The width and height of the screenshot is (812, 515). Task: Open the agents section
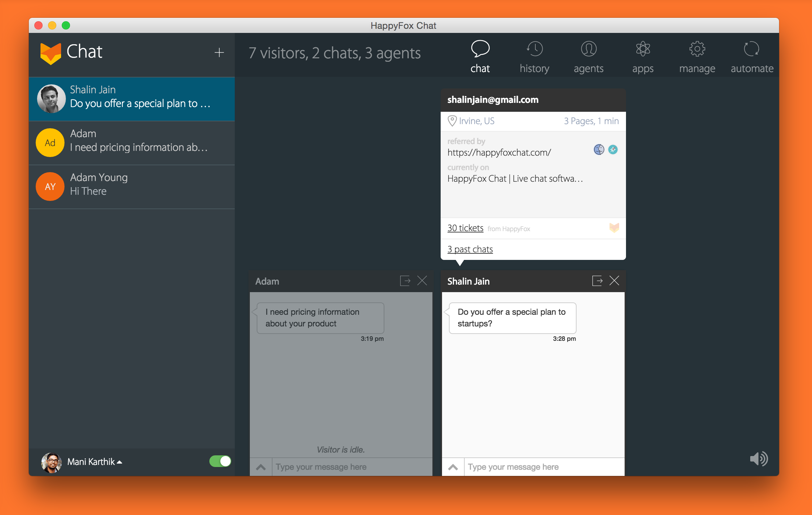click(x=589, y=57)
